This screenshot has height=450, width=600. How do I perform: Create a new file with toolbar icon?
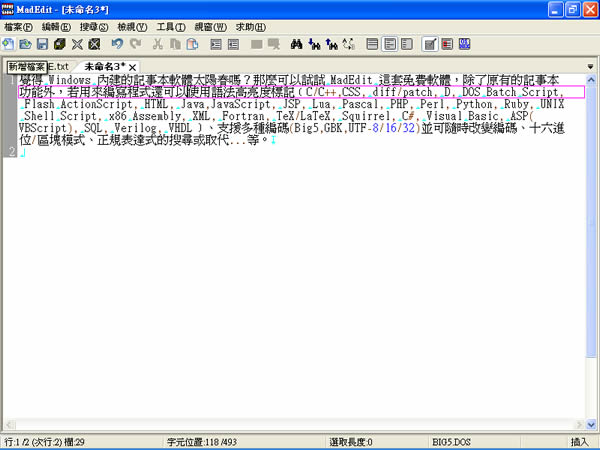coord(8,44)
